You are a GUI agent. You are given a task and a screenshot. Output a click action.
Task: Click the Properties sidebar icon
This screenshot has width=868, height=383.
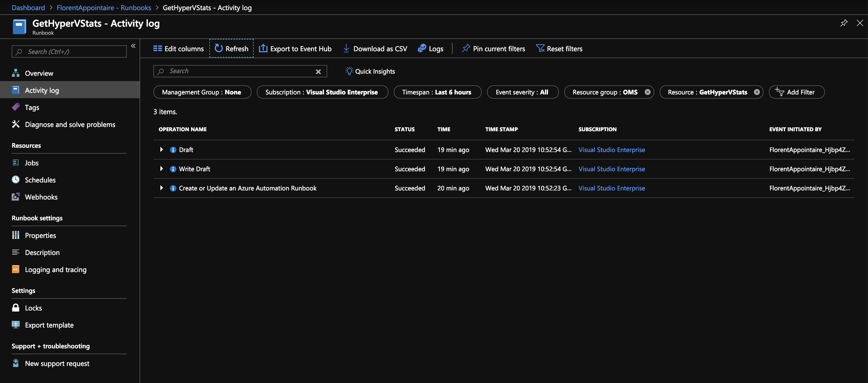(15, 235)
